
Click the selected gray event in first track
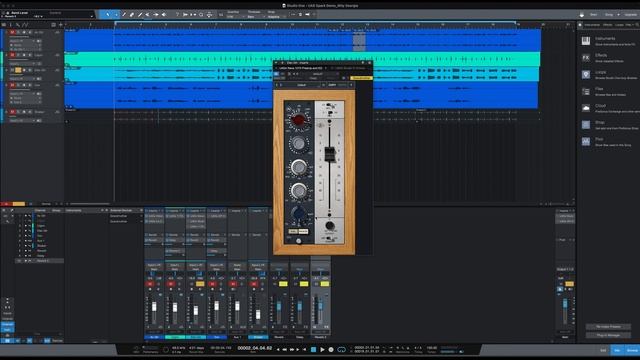pyautogui.click(x=359, y=42)
